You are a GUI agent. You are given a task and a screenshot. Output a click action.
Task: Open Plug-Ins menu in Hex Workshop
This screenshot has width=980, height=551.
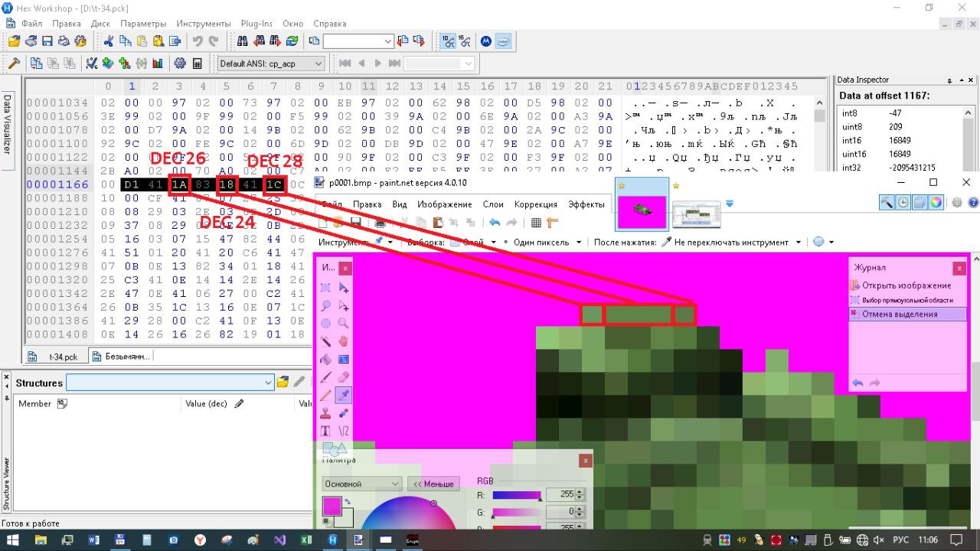257,24
